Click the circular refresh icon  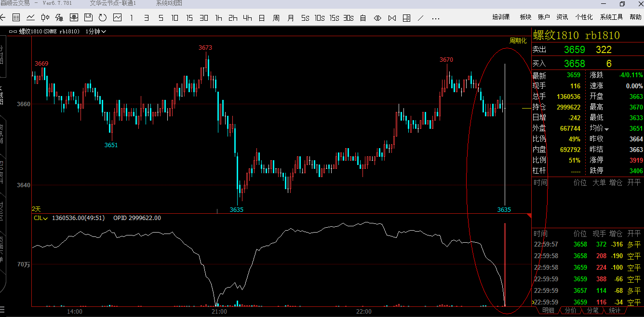[x=103, y=18]
